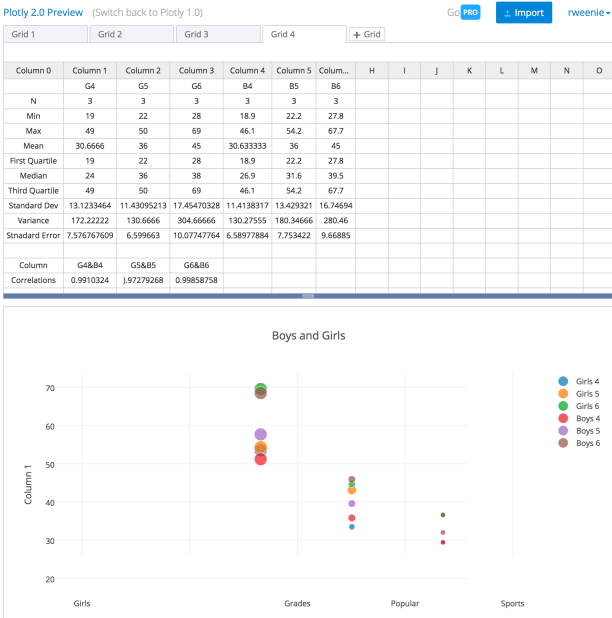
Task: Switch to the Grid 3 tab
Action: point(217,34)
